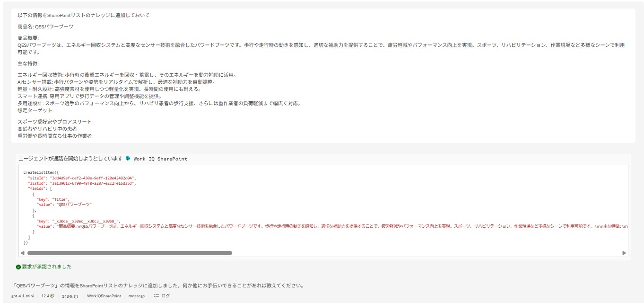Click the Work IQ SharePoint tool name

coord(160,159)
